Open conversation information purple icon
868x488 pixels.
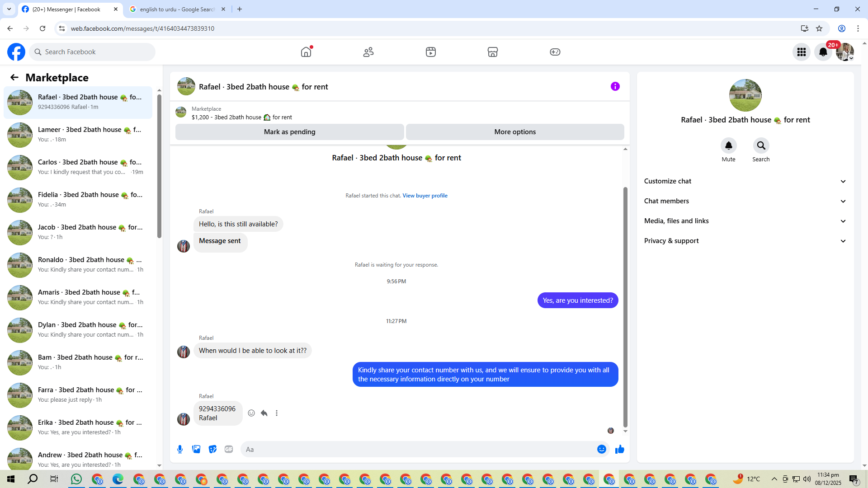615,86
